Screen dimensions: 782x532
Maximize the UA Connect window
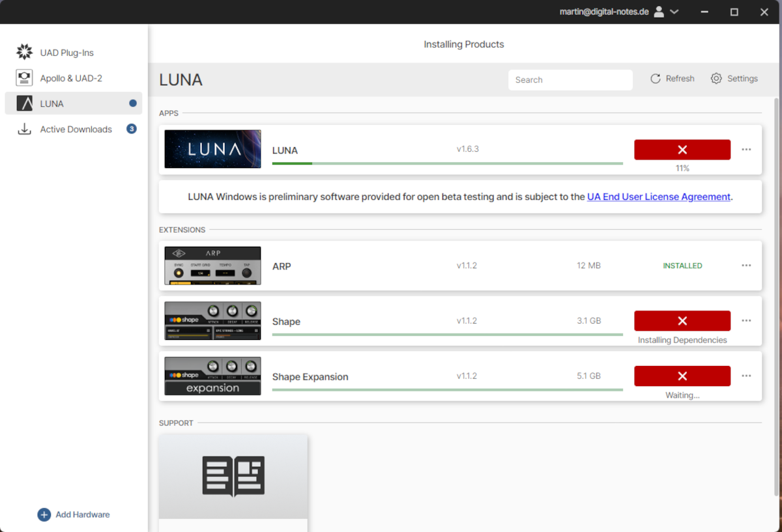(x=734, y=12)
